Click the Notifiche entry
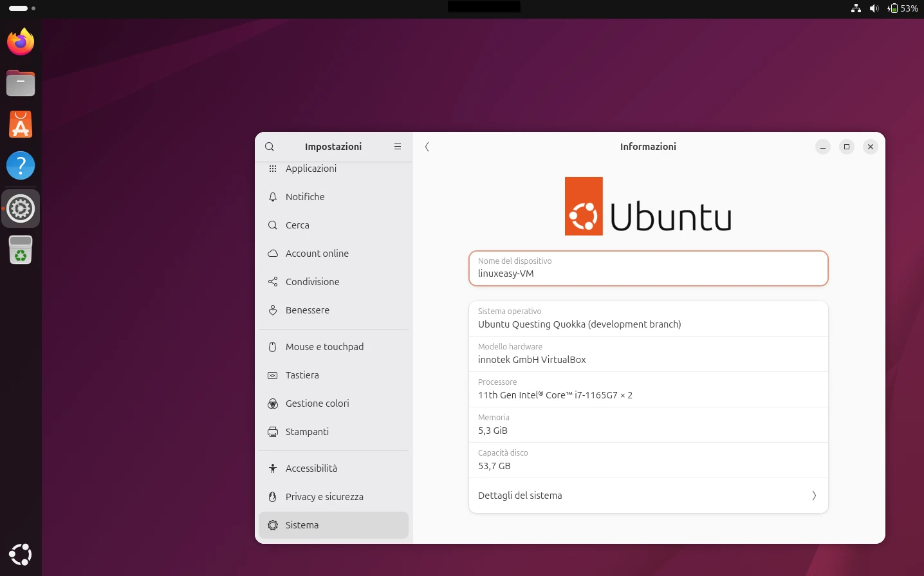Screen dimensions: 924x576 pyautogui.click(x=305, y=196)
